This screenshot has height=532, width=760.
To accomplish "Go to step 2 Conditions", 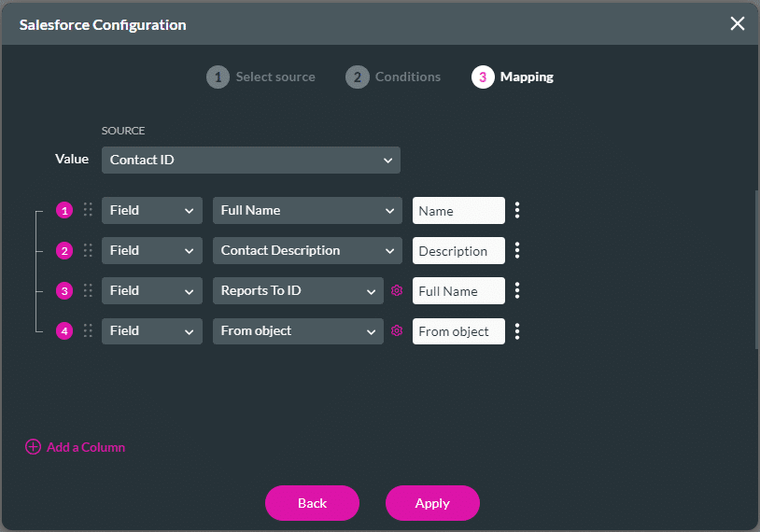I will [393, 77].
